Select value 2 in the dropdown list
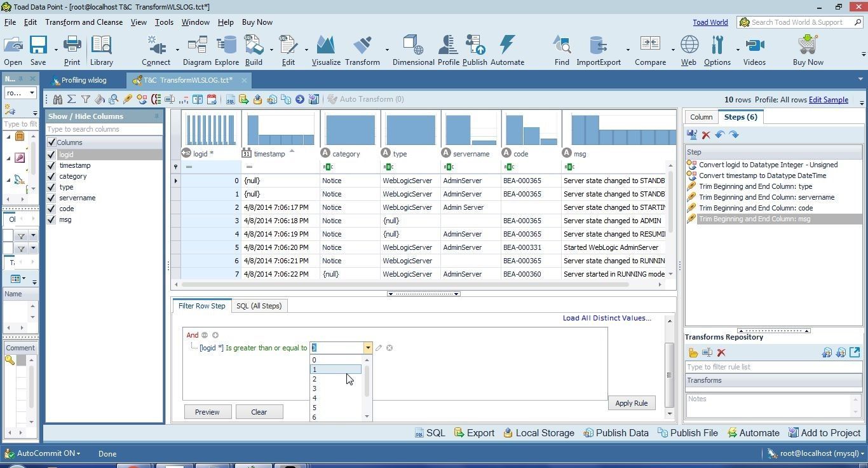 point(336,379)
